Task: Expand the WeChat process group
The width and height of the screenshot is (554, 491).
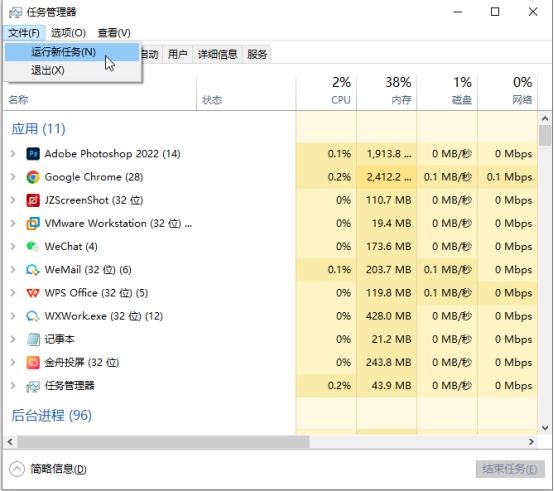Action: [x=13, y=247]
